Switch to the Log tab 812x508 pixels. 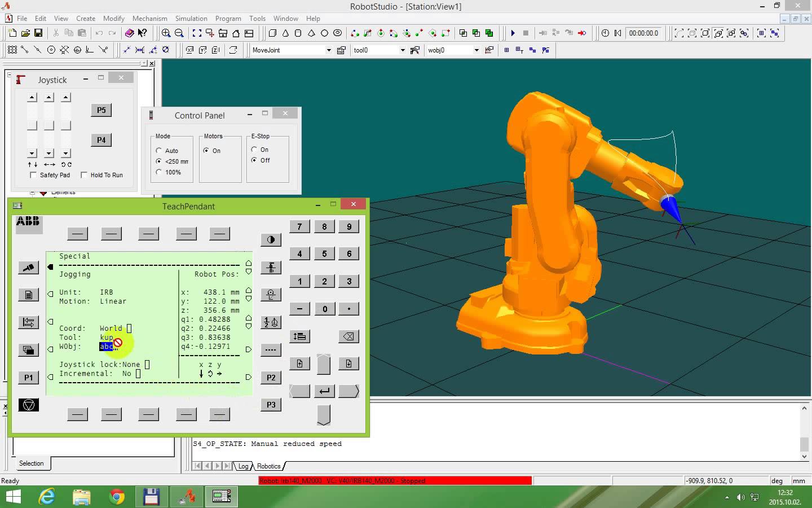point(243,466)
